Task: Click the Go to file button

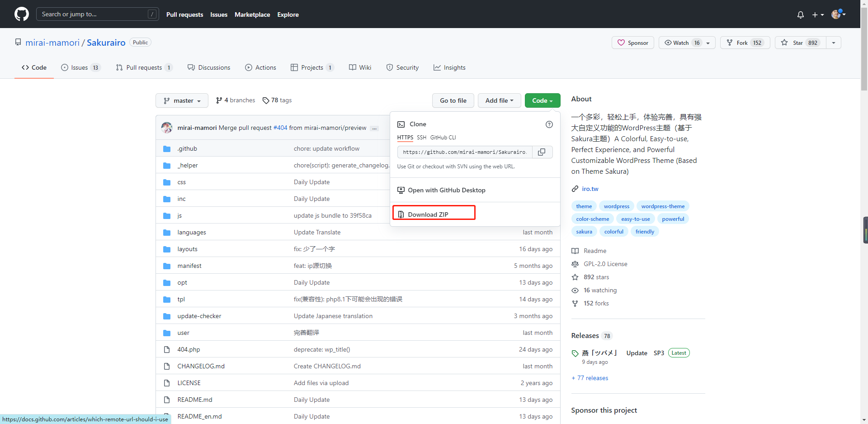Action: pos(453,100)
